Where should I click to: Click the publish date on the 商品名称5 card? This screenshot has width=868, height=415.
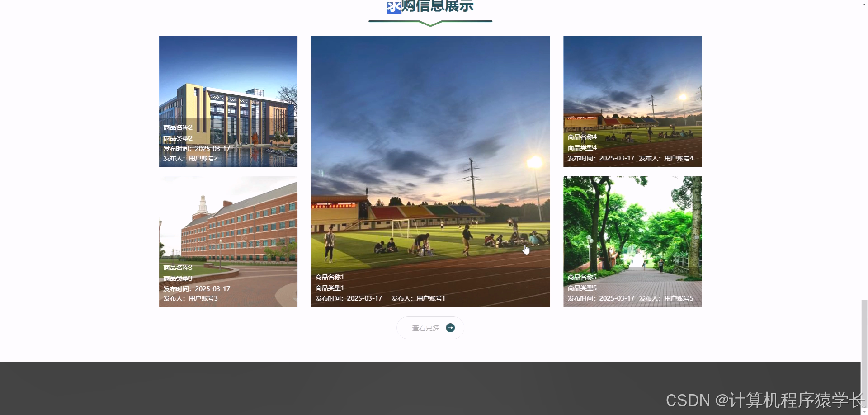[601, 298]
